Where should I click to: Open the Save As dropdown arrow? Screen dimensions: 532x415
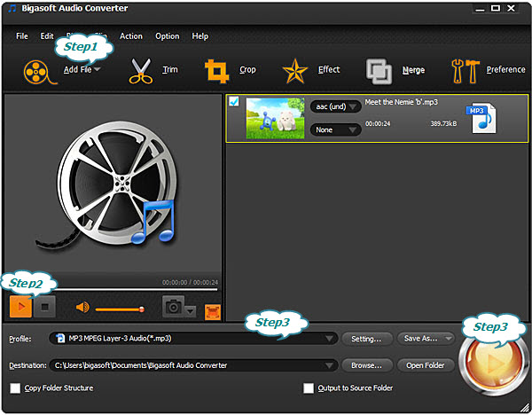click(x=449, y=339)
